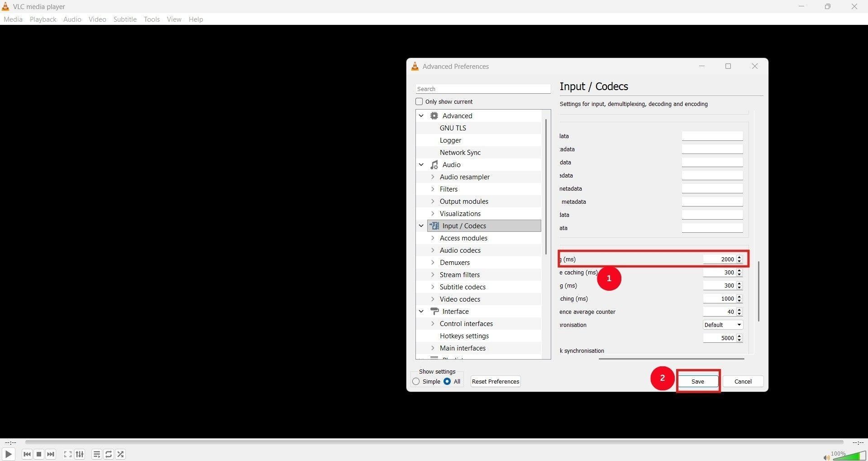Image resolution: width=868 pixels, height=461 pixels.
Task: Click the VLC cone icon in main window title bar
Action: [5, 6]
